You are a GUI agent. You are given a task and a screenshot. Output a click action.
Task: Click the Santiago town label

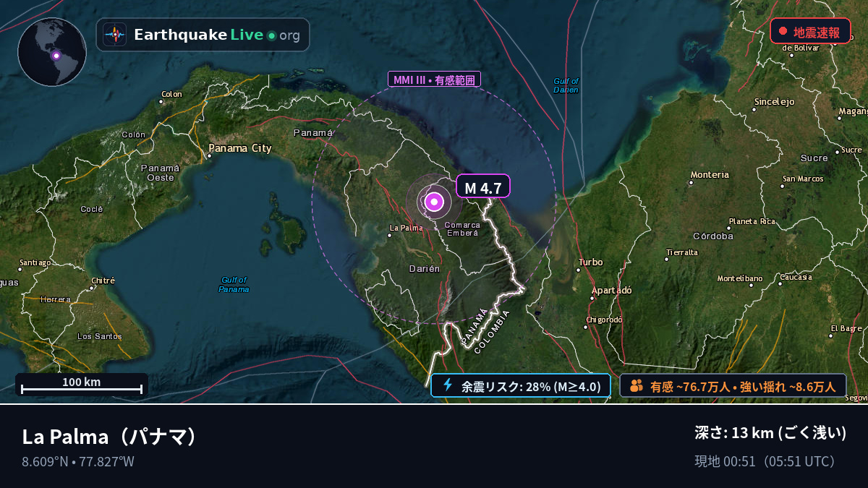(x=35, y=262)
